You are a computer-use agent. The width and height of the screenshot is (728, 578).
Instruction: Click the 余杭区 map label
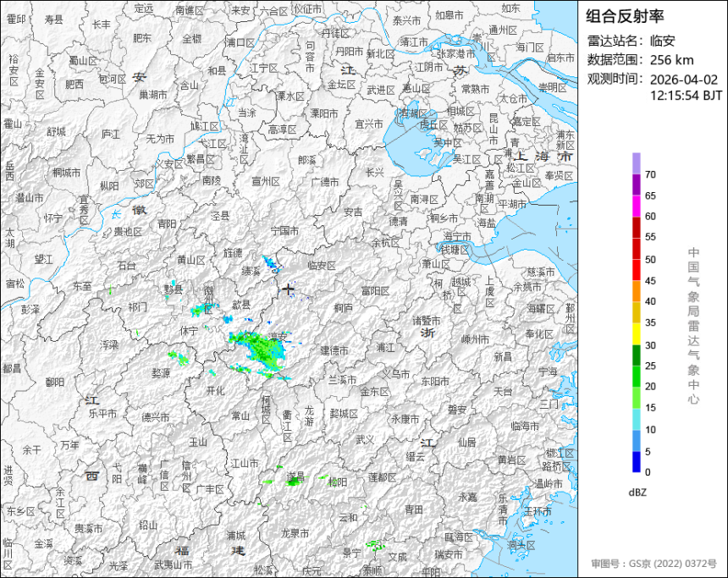point(385,242)
